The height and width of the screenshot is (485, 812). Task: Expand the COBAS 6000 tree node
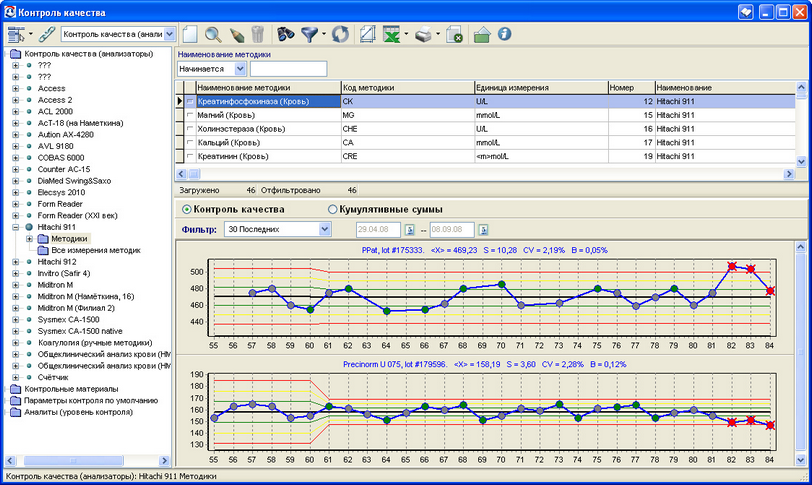tap(16, 158)
